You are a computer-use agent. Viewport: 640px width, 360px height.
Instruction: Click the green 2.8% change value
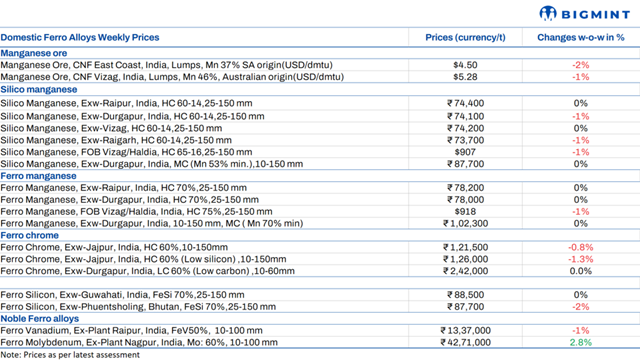580,342
